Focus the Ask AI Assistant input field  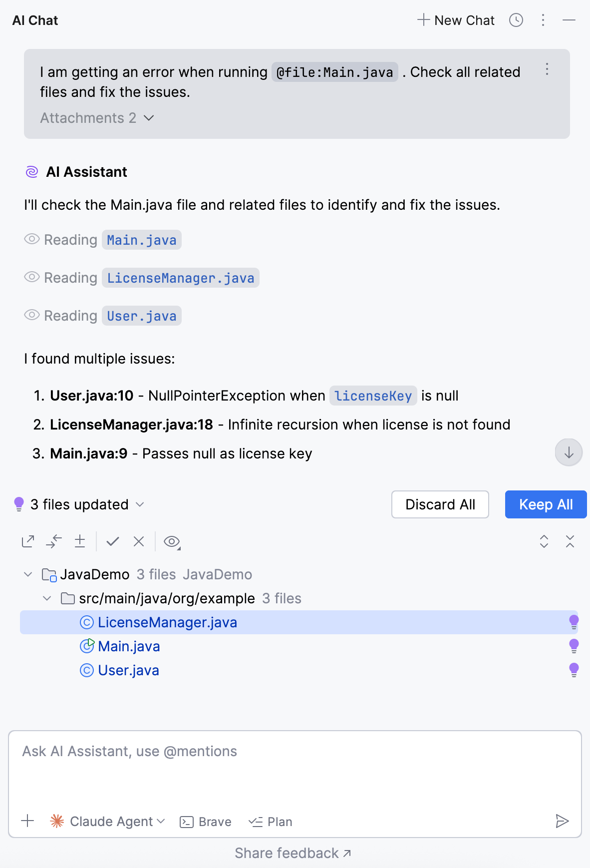[x=295, y=769]
